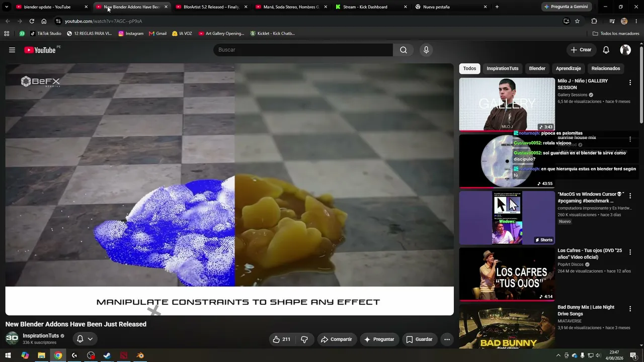Switch to the BforArtist 5.2 Released tab
This screenshot has width=644, height=362.
tap(211, 7)
